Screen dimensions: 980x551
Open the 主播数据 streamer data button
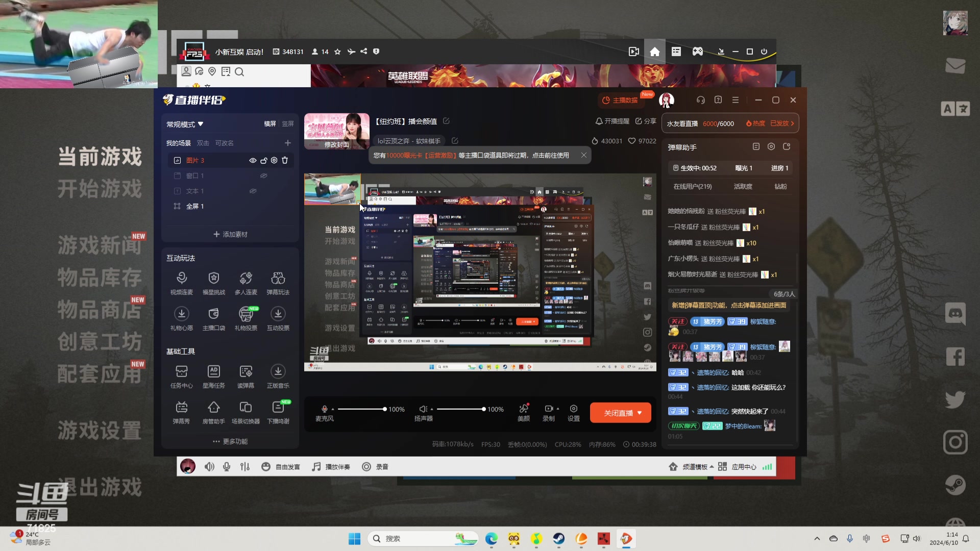620,100
